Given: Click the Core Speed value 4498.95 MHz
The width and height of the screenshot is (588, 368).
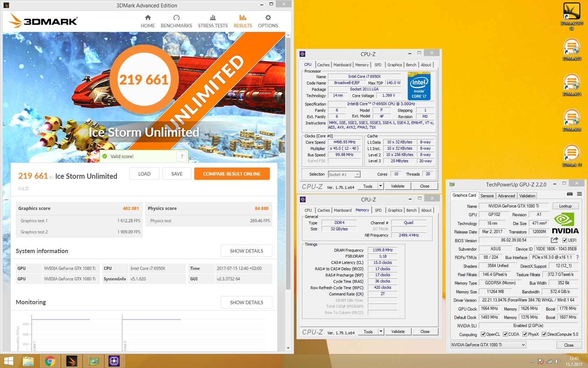Looking at the screenshot, I should point(344,142).
